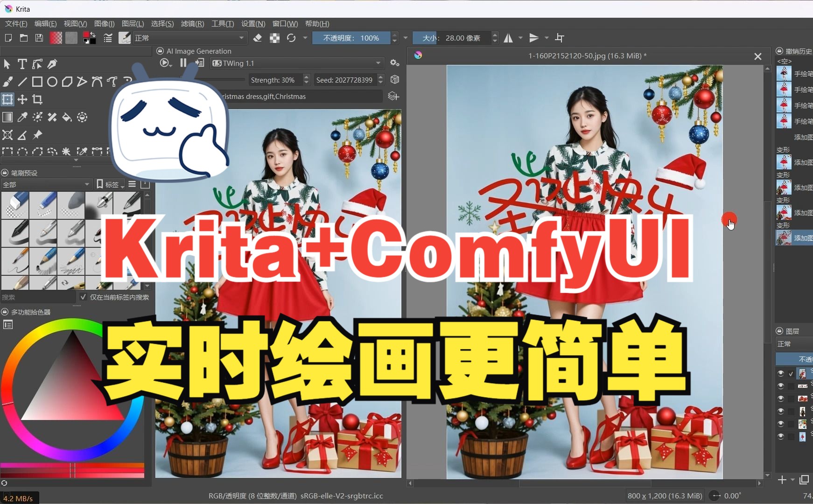Select the Assistant tool
The height and width of the screenshot is (504, 813).
point(7,135)
